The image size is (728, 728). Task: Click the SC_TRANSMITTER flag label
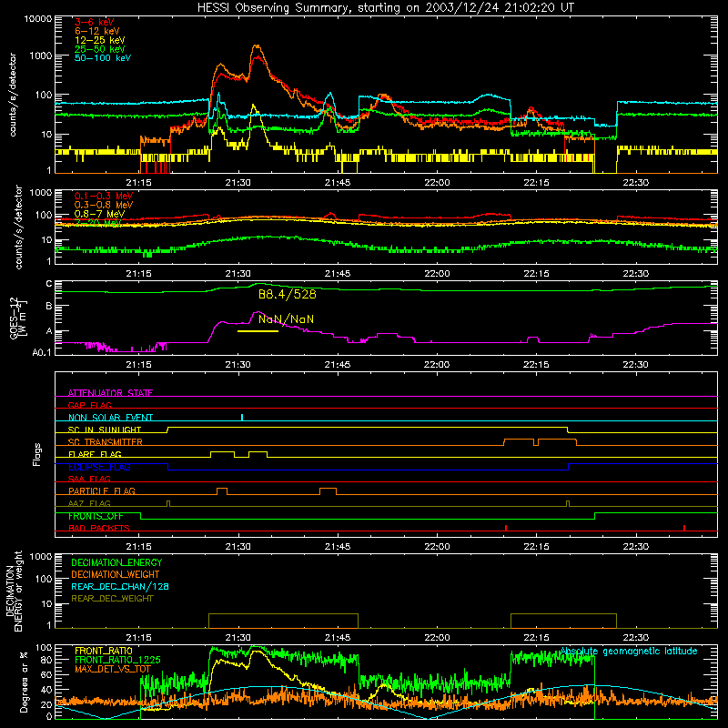[106, 441]
